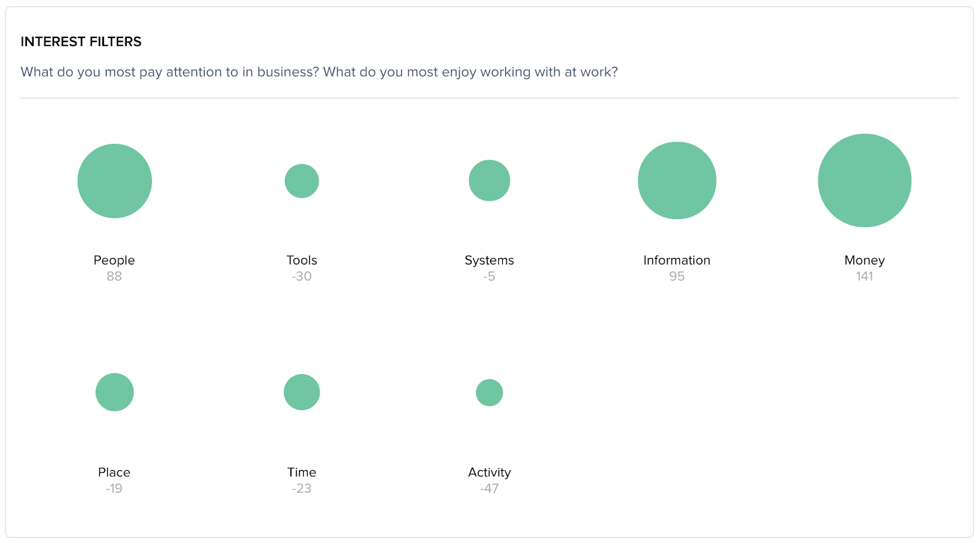Select the Systems bubble

pos(489,181)
